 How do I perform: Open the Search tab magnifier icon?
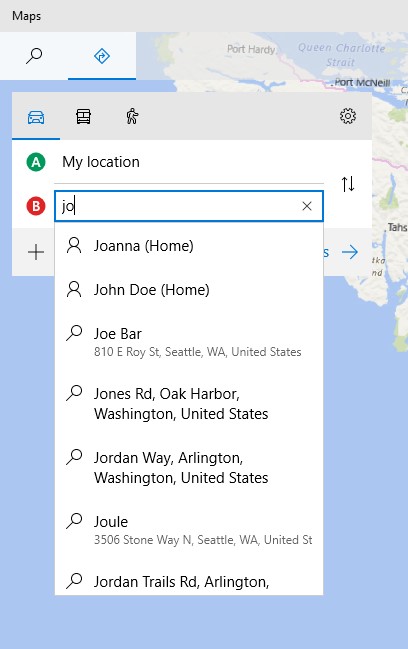coord(34,56)
